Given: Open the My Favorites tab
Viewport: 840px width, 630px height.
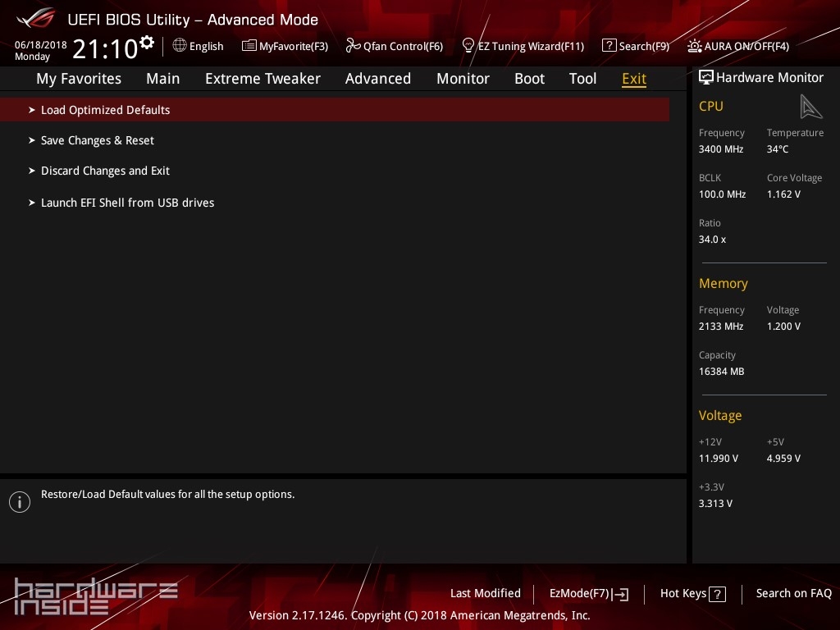Looking at the screenshot, I should pyautogui.click(x=79, y=79).
